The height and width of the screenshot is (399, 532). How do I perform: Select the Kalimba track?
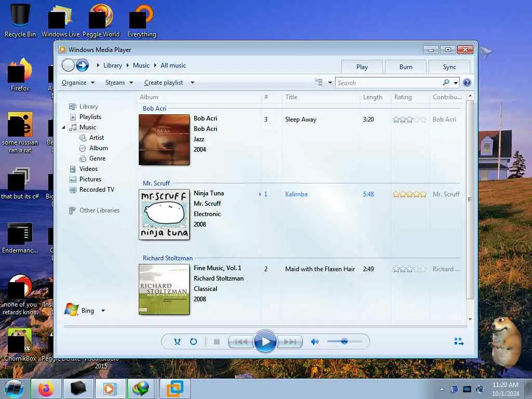tap(296, 194)
